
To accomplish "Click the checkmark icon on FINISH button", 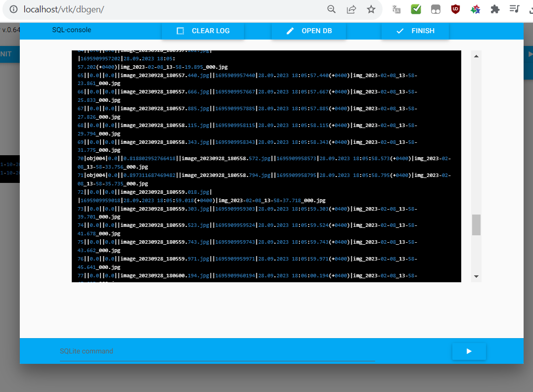I will pos(401,30).
